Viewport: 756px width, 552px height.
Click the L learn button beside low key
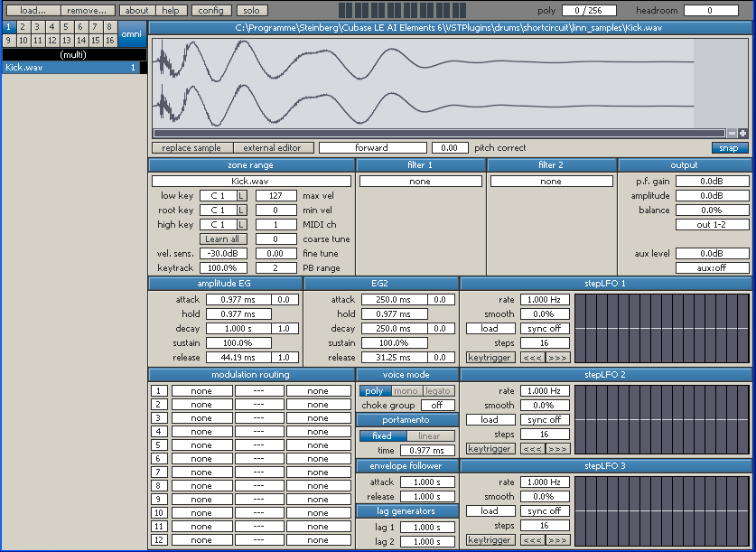[x=241, y=196]
